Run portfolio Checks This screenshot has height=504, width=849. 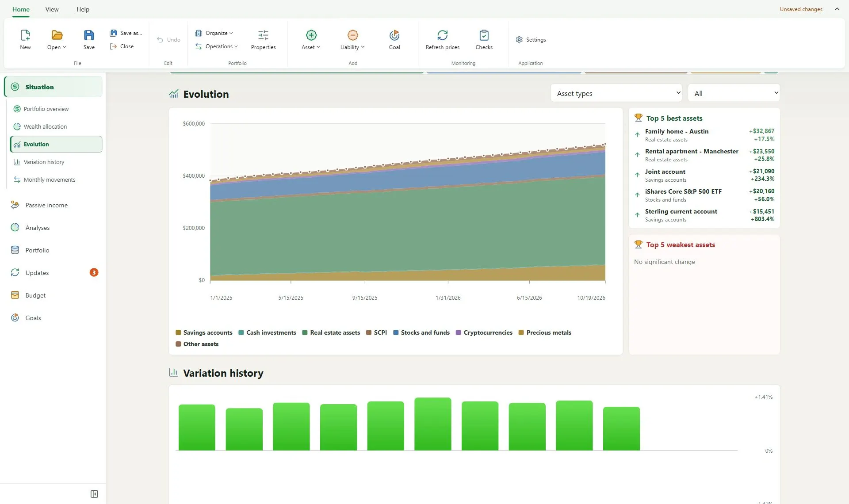pyautogui.click(x=484, y=40)
